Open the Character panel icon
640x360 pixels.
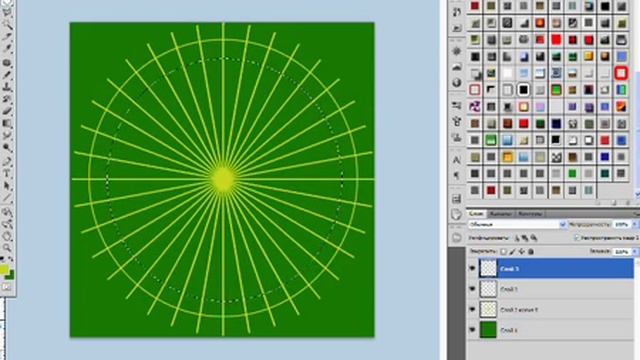pyautogui.click(x=457, y=160)
